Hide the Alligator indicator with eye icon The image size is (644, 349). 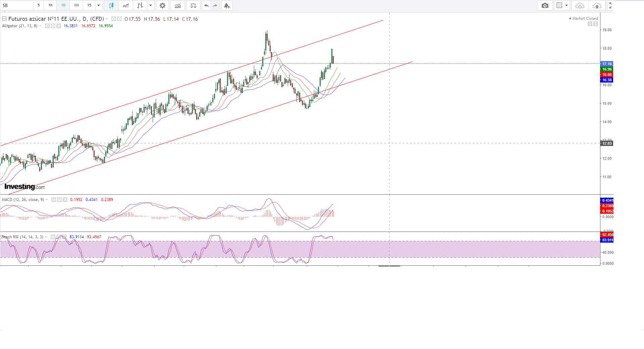coord(47,26)
